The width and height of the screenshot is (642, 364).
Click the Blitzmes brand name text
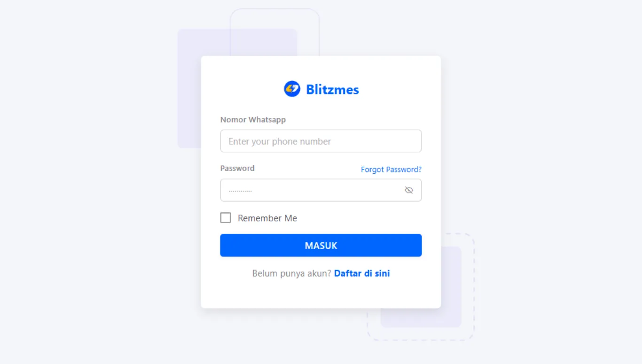[x=332, y=89]
